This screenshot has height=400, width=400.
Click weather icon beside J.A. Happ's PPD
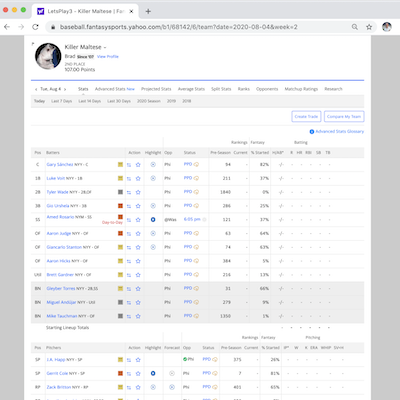[215, 360]
